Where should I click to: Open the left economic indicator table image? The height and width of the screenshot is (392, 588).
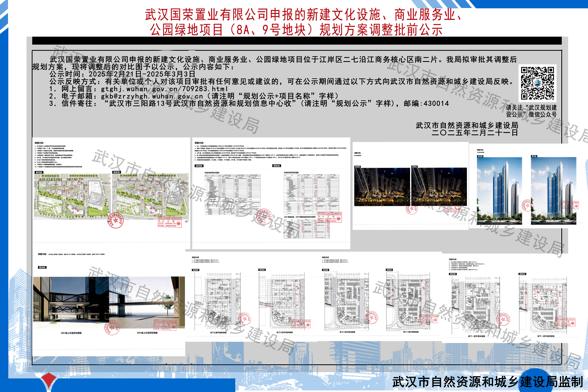233,194
